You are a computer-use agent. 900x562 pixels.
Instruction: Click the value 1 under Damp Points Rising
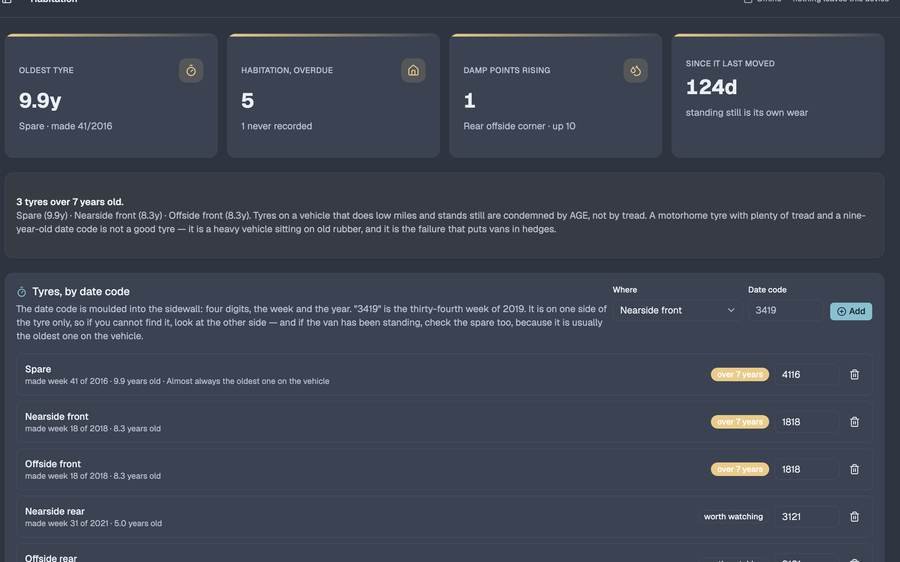point(470,100)
